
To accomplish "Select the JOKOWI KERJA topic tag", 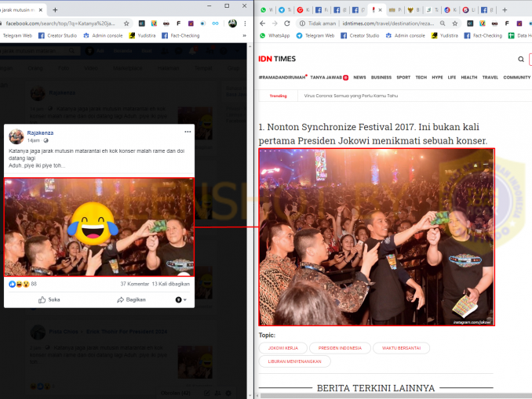I will (283, 348).
